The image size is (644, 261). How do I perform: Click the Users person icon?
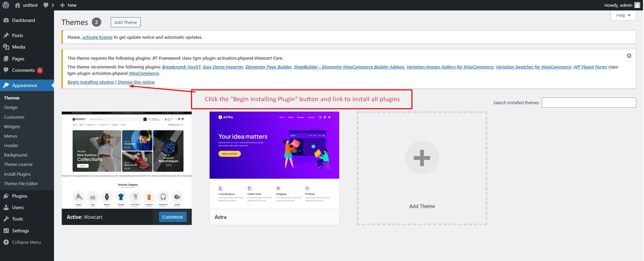click(6, 207)
